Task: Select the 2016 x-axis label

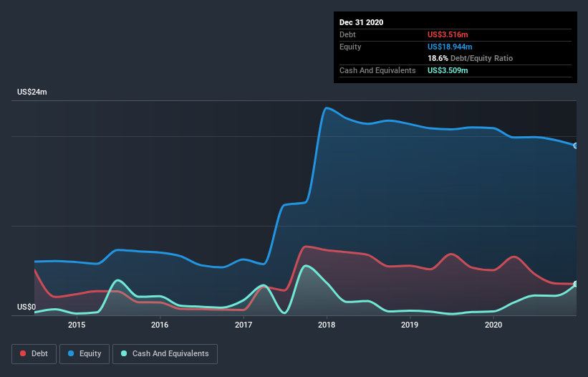Action: pyautogui.click(x=160, y=325)
